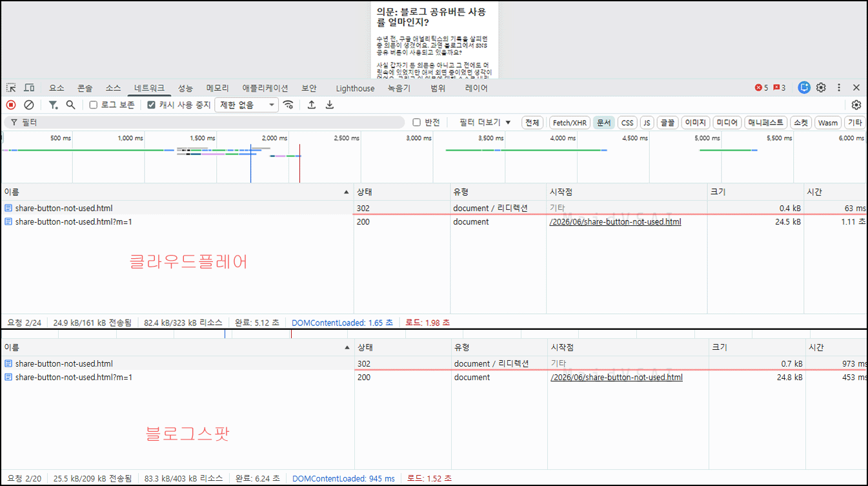The image size is (868, 486).
Task: Select the 전체 filter chip
Action: pyautogui.click(x=532, y=123)
